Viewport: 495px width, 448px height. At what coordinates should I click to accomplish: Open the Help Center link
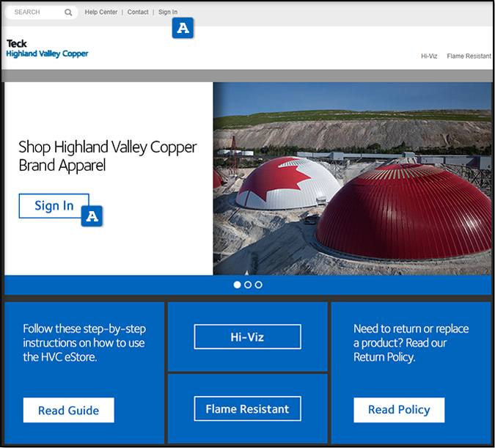100,12
